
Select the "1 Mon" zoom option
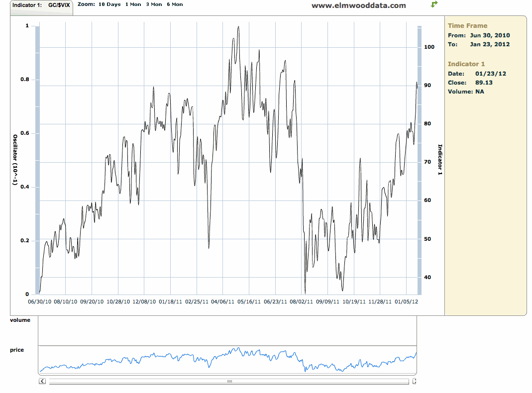tap(132, 4)
